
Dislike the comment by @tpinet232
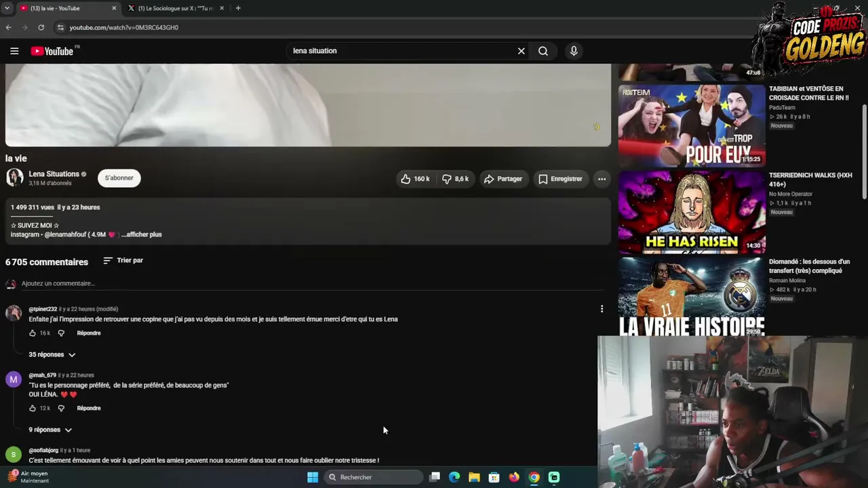[x=61, y=333]
